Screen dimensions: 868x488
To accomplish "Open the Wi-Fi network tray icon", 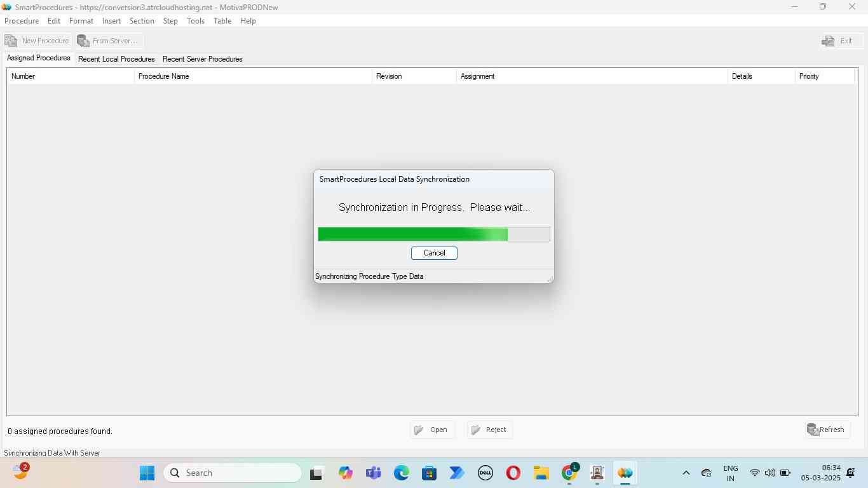I will click(x=754, y=473).
